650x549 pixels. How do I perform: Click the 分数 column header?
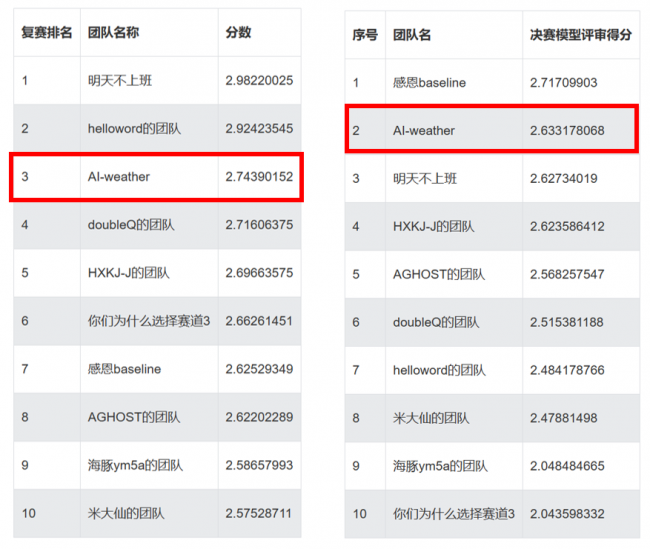pyautogui.click(x=239, y=33)
